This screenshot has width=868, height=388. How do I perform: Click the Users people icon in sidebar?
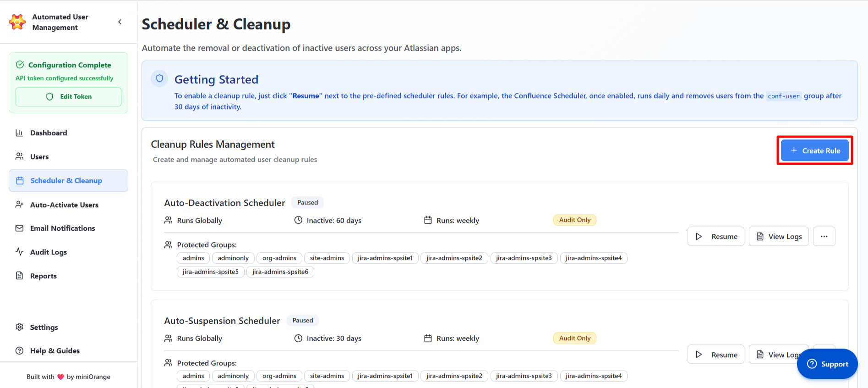(x=19, y=156)
